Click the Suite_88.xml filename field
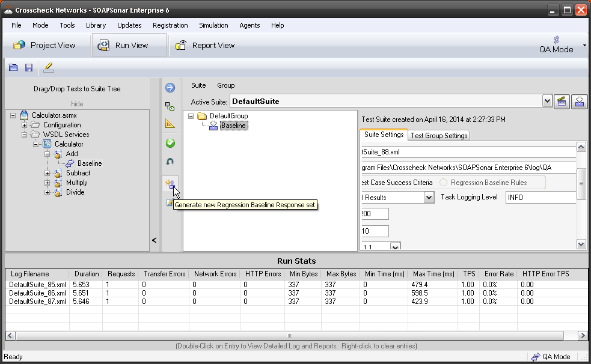 pos(468,152)
